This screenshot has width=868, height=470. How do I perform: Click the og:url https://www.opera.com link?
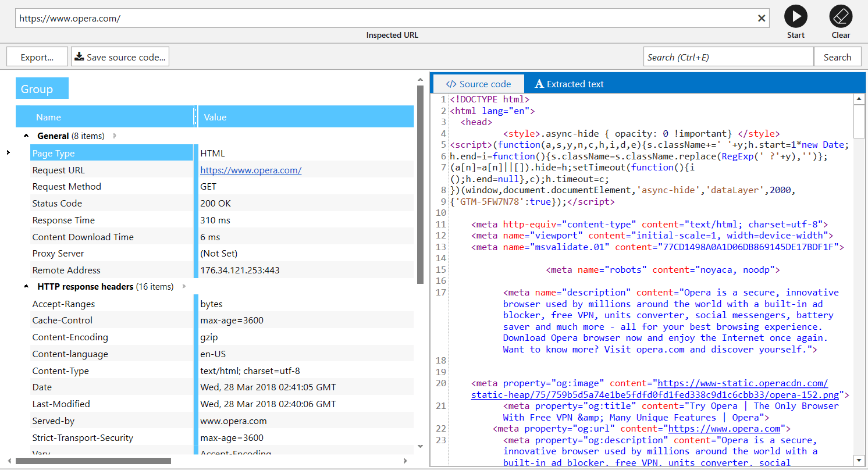pos(724,429)
